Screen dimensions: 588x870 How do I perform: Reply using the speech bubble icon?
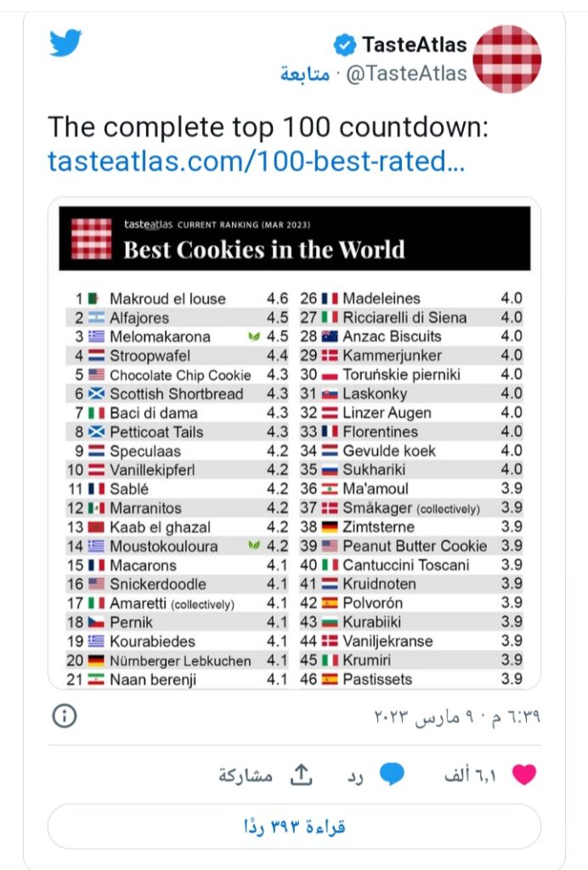(391, 774)
